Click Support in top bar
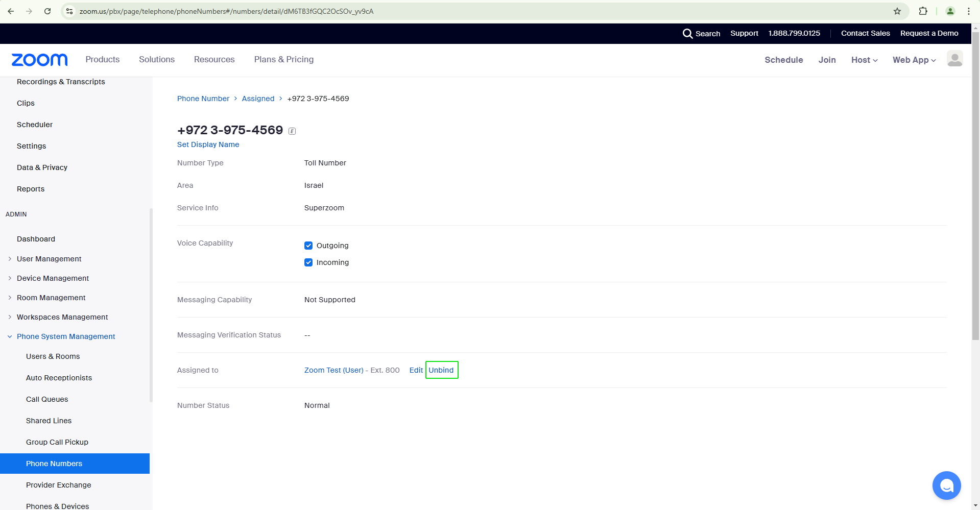The height and width of the screenshot is (510, 980). click(744, 33)
